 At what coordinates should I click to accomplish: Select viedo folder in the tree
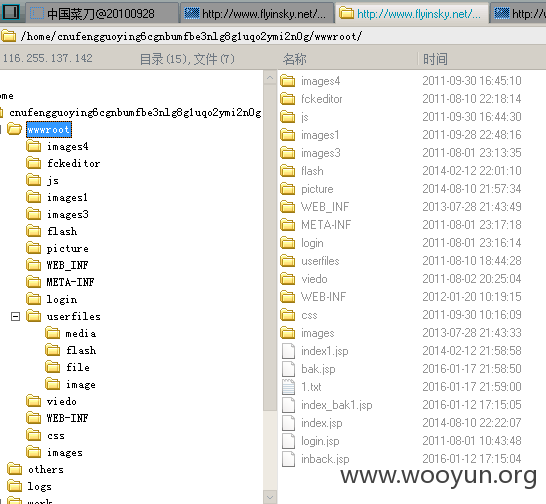click(62, 401)
